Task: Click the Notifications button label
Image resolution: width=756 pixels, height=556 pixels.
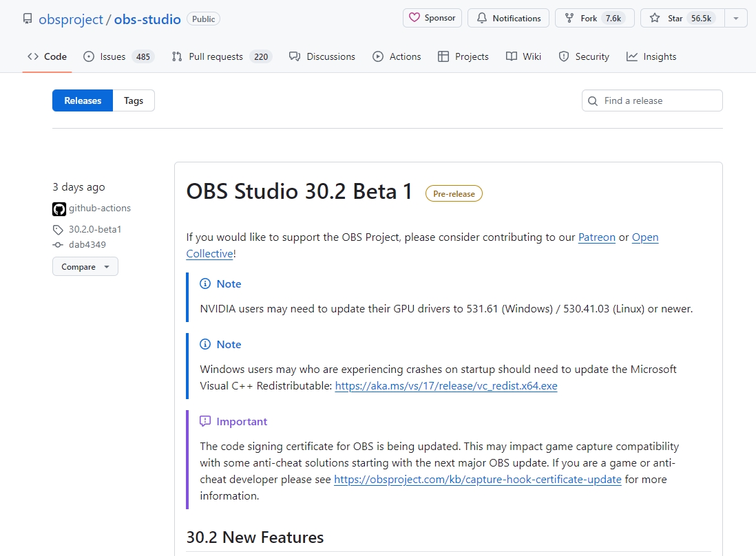Action: (x=516, y=19)
